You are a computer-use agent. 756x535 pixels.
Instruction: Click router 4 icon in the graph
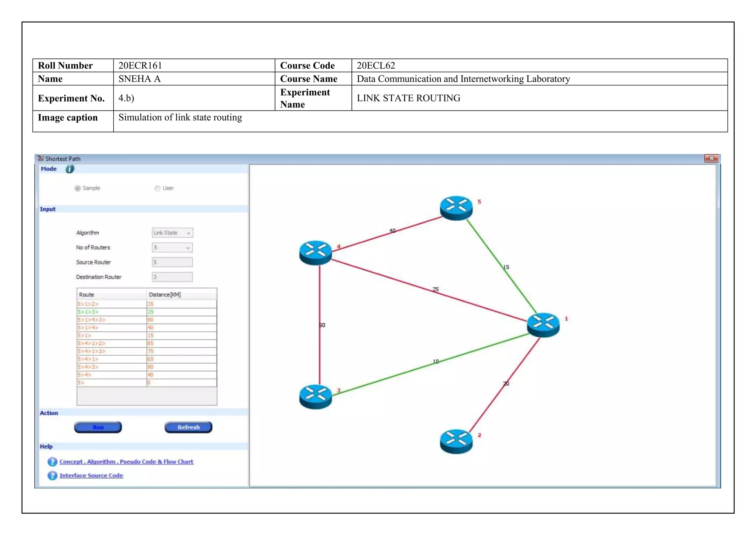tap(316, 253)
